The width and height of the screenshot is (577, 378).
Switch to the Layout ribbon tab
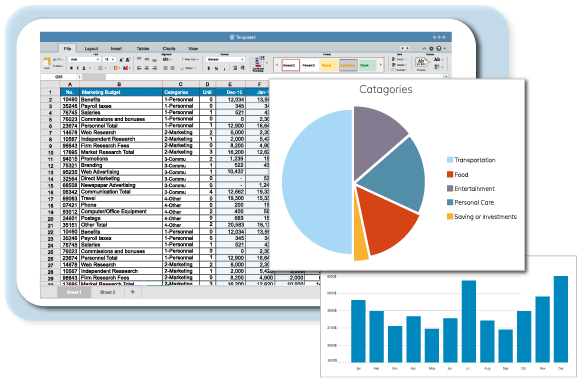(x=91, y=49)
